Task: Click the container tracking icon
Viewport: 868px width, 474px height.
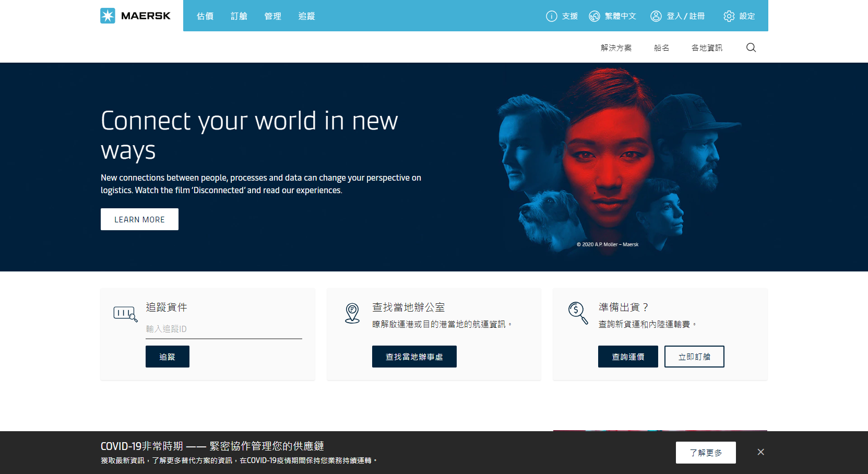Action: (125, 314)
